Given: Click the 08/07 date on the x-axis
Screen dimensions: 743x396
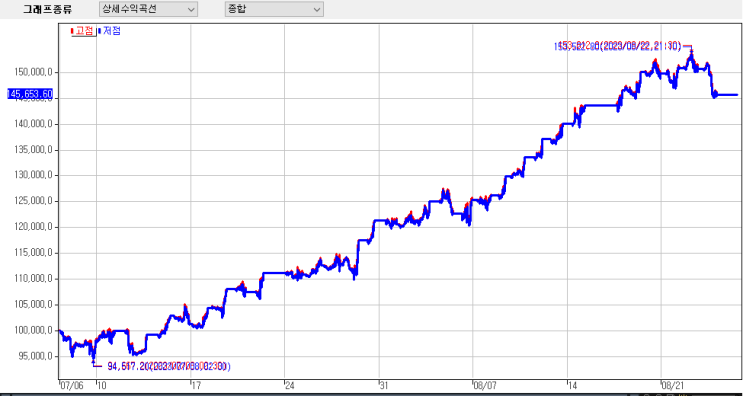Looking at the screenshot, I should (484, 386).
